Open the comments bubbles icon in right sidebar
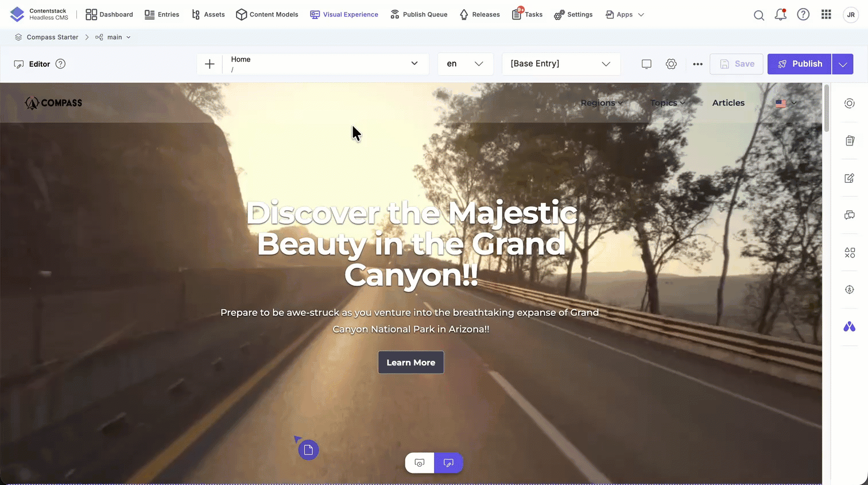868x485 pixels. pos(850,215)
